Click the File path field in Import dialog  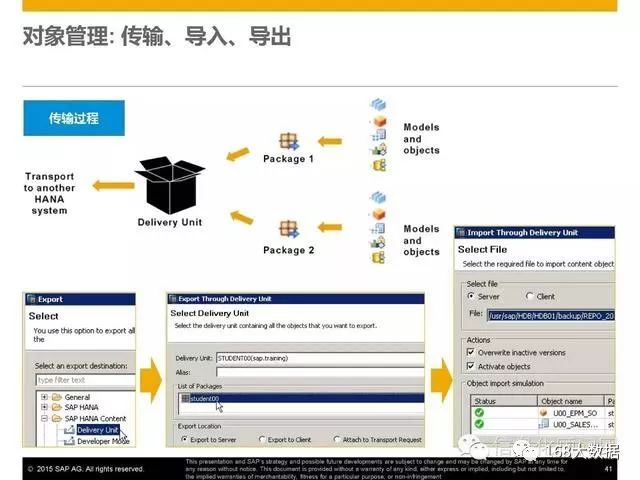[551, 316]
